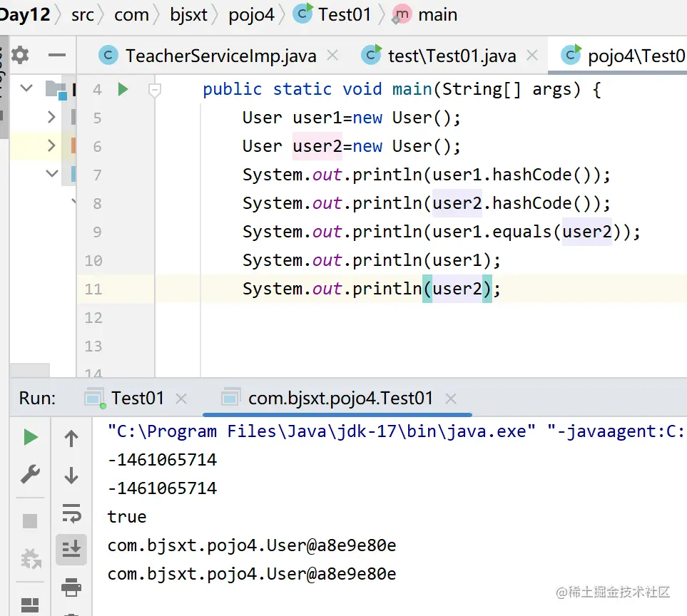
Task: Click last User@a8e9e80e output line
Action: 252,574
